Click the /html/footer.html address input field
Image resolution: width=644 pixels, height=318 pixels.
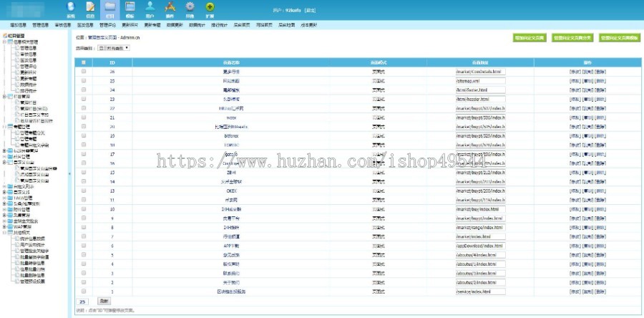tap(481, 90)
